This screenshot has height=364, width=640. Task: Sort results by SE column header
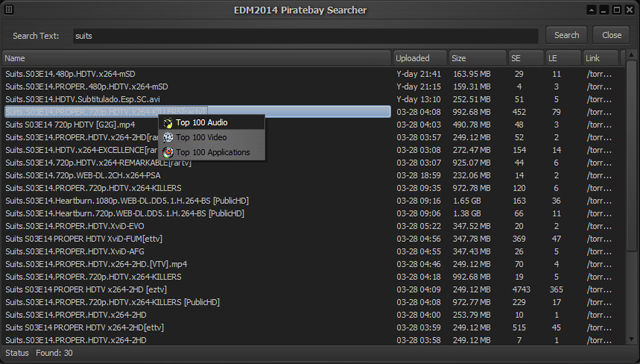(526, 58)
